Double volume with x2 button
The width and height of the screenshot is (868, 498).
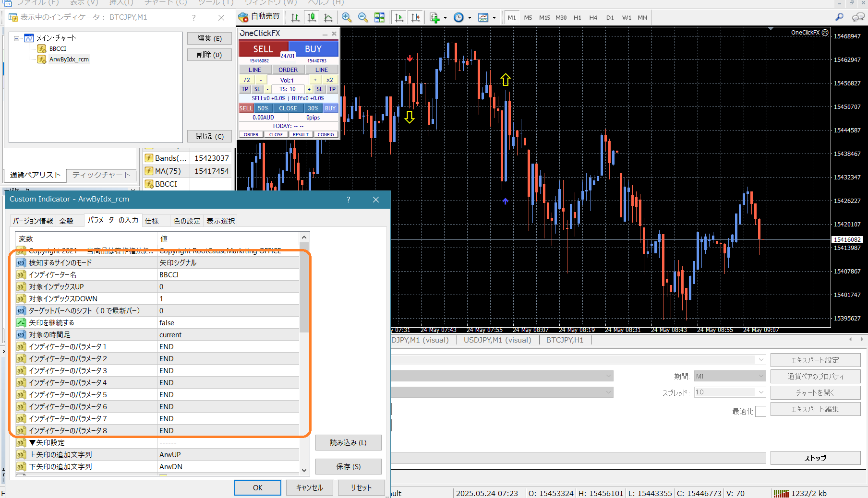[x=330, y=80]
